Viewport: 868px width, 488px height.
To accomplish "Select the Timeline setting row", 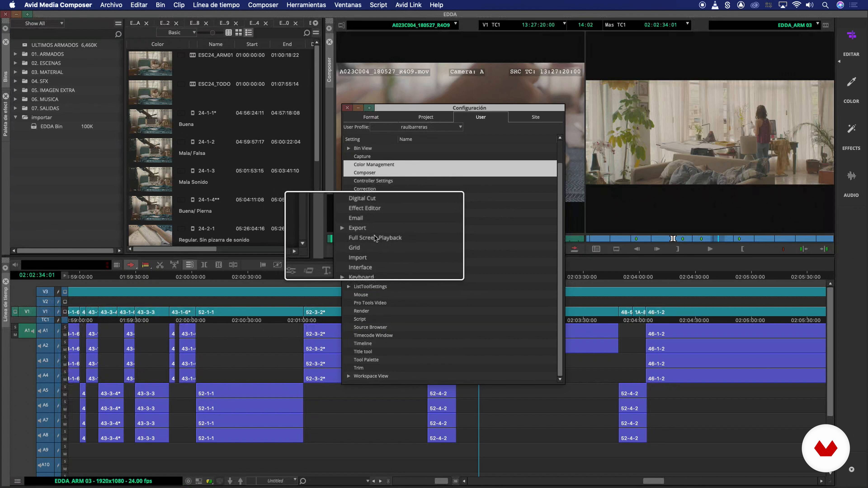I will [x=450, y=343].
